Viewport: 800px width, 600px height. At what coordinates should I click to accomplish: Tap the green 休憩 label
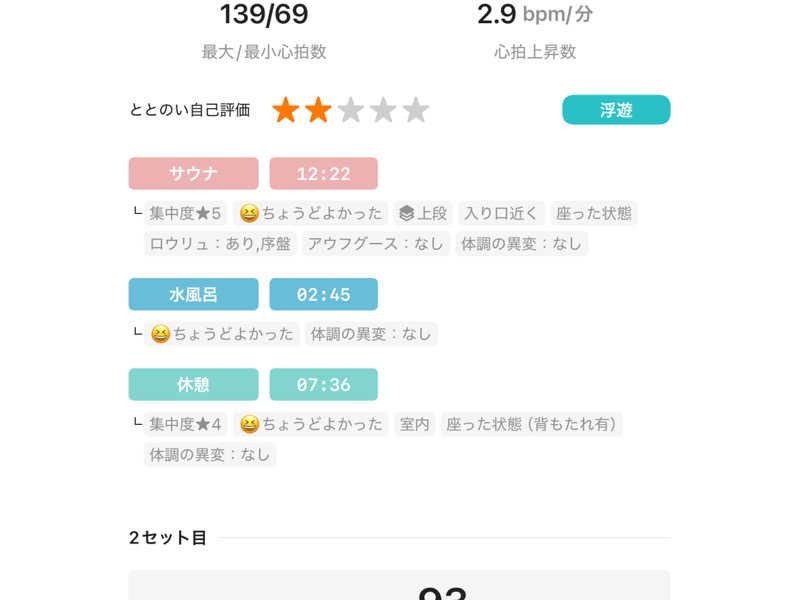[193, 384]
